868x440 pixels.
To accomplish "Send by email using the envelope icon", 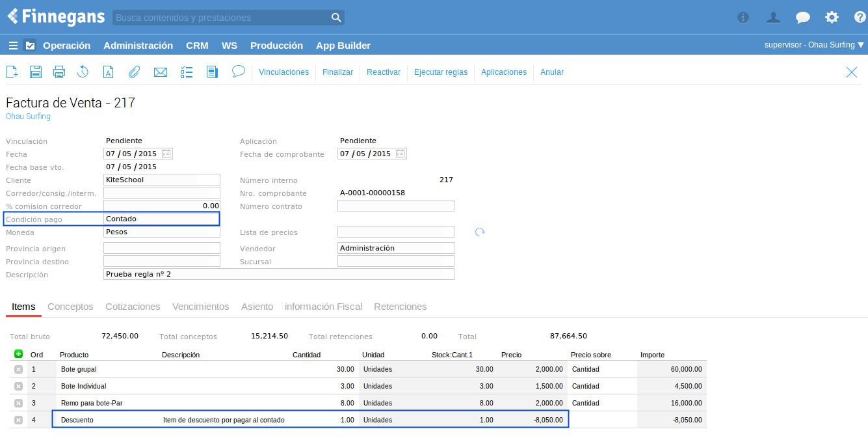I will click(x=161, y=72).
